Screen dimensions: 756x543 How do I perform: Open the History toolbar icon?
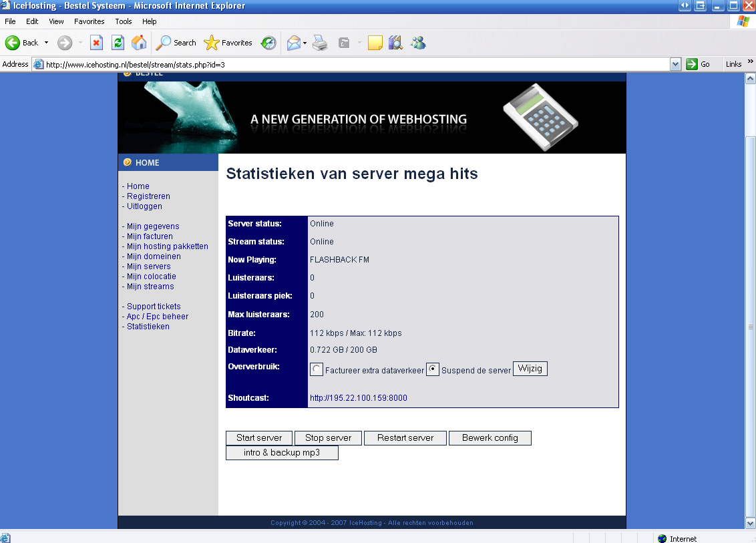[268, 43]
